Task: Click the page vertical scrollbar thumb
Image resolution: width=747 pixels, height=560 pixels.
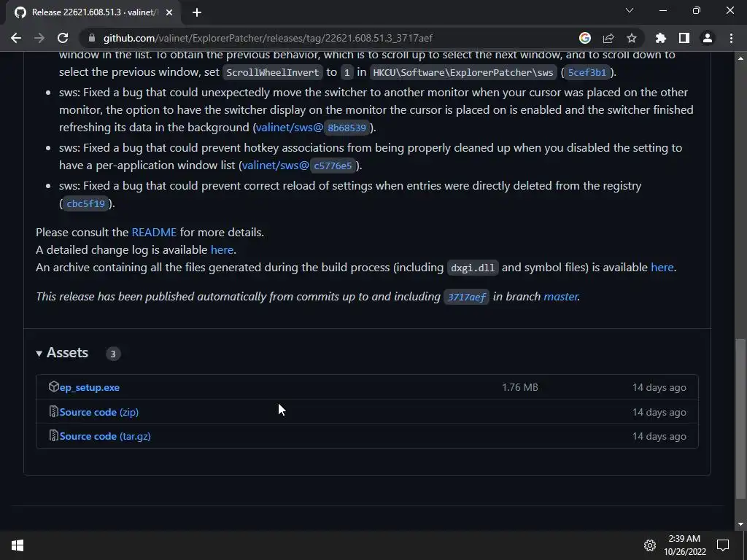Action: [740, 419]
